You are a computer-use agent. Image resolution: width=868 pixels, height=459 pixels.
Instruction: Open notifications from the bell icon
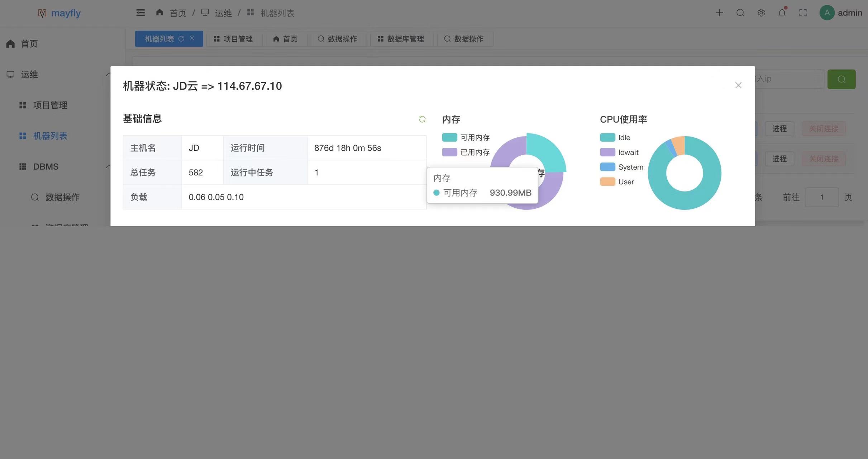tap(782, 13)
